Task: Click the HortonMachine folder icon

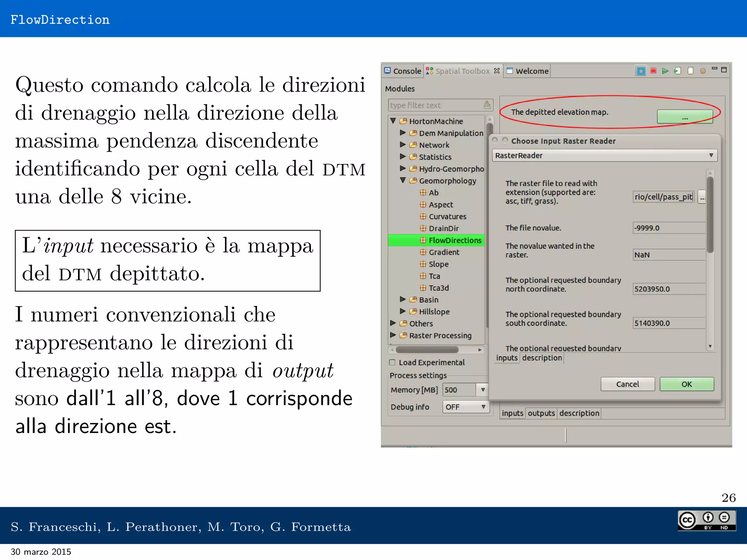Action: [x=403, y=121]
